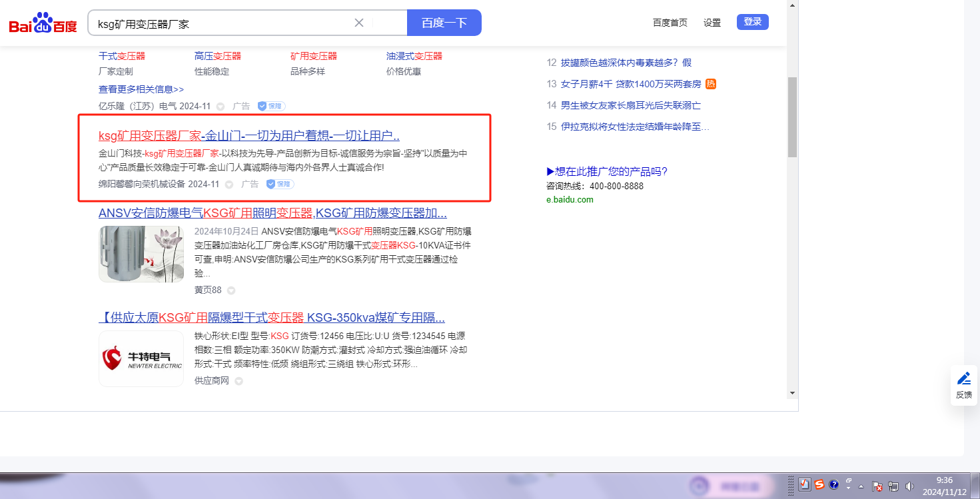This screenshot has width=980, height=499.
Task: Click the hot tag icon beside item 13
Action: pos(711,84)
